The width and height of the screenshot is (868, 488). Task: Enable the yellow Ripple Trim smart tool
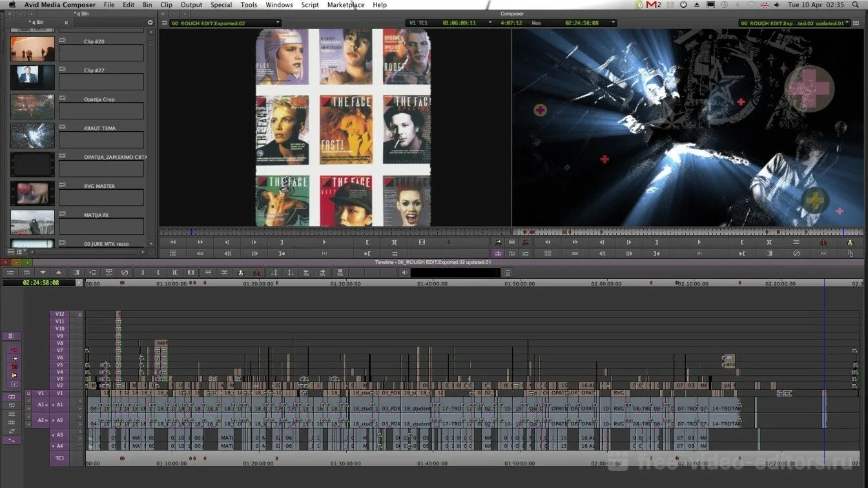[14, 375]
